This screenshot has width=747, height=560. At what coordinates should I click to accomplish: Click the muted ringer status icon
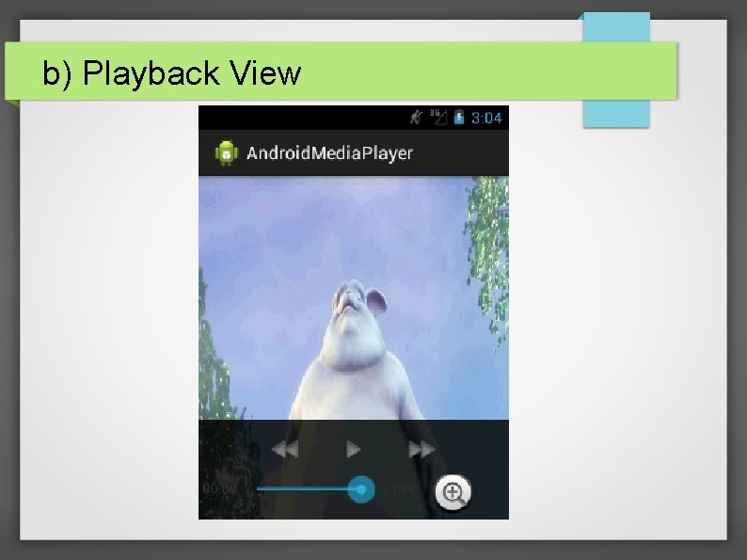click(416, 117)
